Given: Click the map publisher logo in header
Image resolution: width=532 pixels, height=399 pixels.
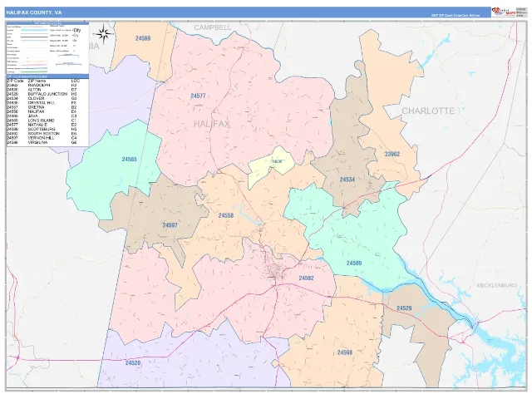Looking at the screenshot, I should (x=504, y=12).
